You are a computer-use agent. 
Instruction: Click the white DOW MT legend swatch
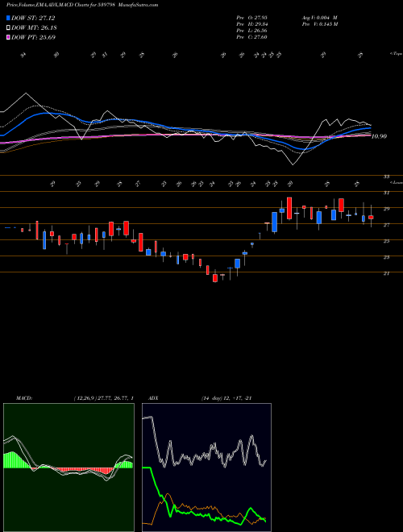pos(8,28)
